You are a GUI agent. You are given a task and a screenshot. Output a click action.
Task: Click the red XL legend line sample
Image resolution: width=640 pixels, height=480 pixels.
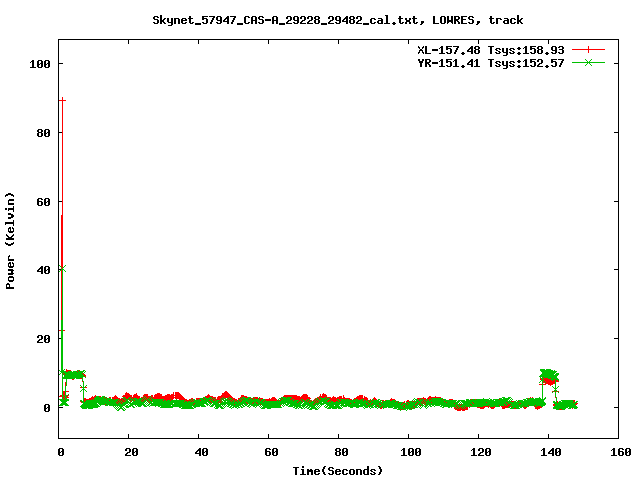pyautogui.click(x=588, y=50)
